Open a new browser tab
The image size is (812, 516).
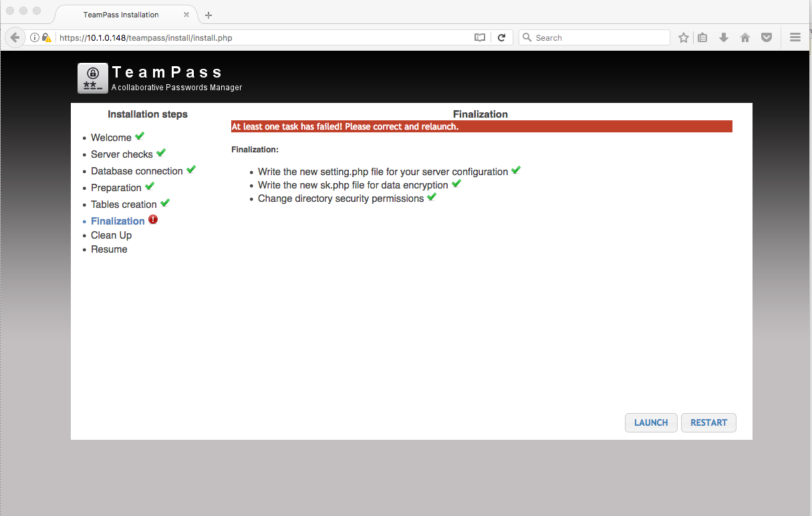point(208,14)
